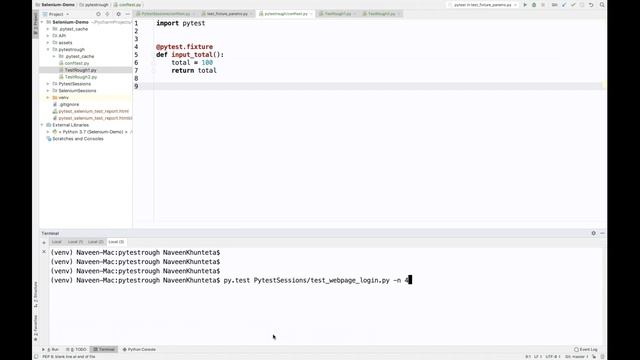Open Search Everywhere magnifier icon
The width and height of the screenshot is (640, 360).
tap(602, 5)
